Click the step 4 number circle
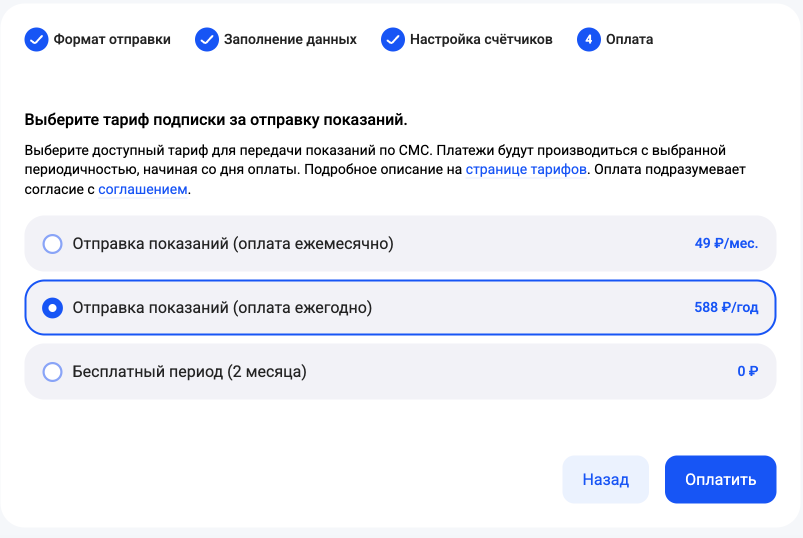The height and width of the screenshot is (538, 803). point(588,40)
